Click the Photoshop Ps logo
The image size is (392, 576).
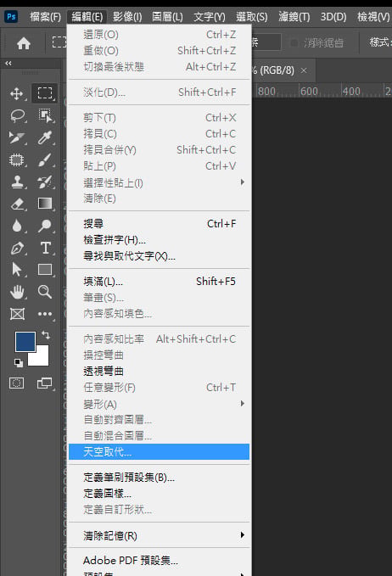click(x=11, y=16)
